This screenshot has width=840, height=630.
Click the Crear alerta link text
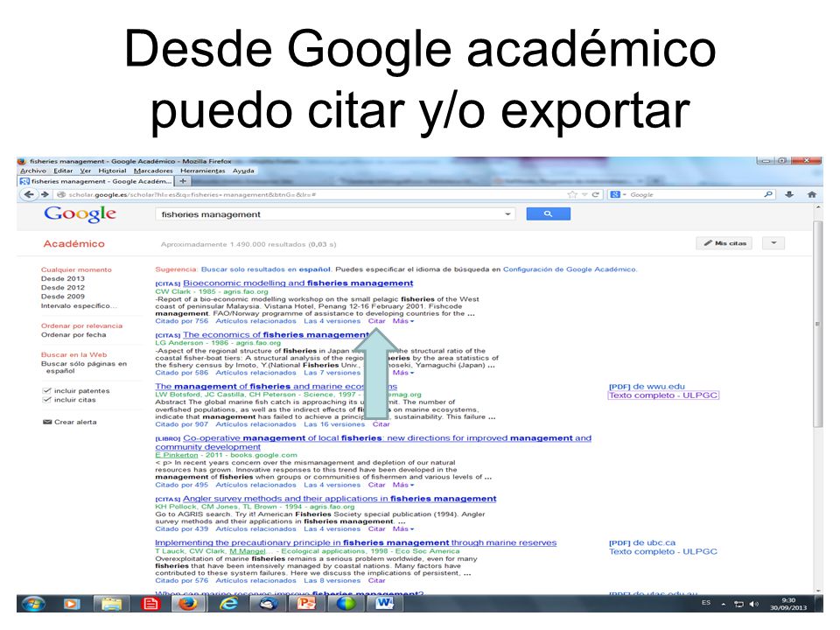coord(75,422)
